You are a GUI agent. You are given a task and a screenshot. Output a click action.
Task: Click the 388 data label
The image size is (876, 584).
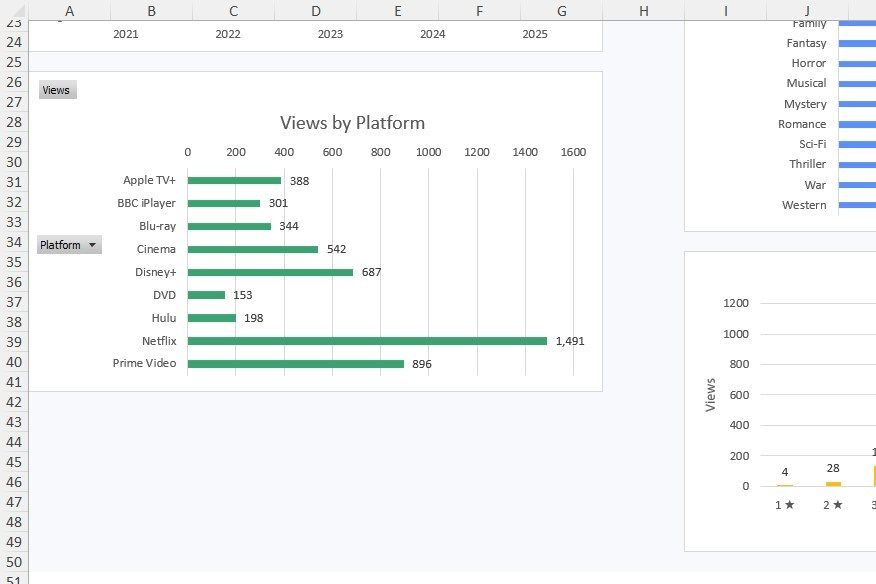299,181
